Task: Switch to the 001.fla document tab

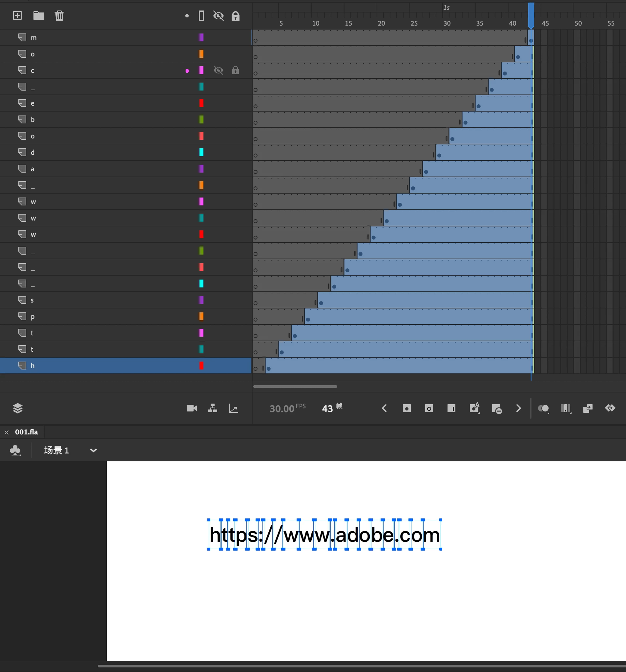Action: [26, 432]
